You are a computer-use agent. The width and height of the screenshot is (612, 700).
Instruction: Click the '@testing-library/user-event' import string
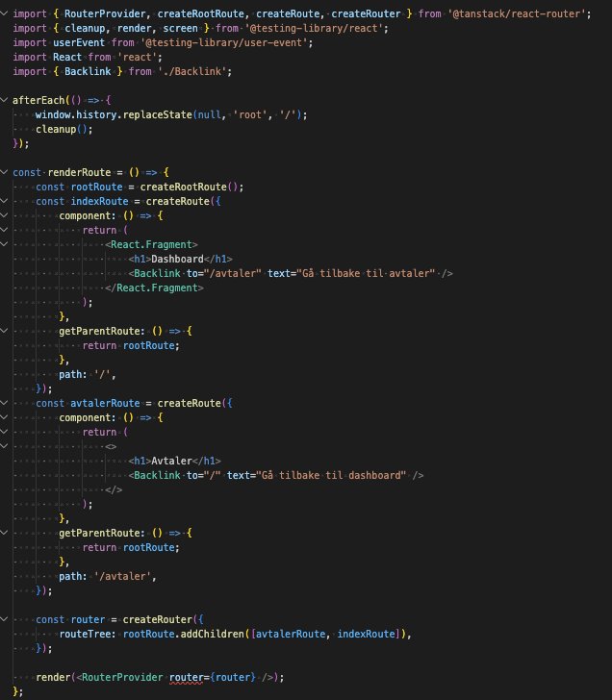(224, 42)
